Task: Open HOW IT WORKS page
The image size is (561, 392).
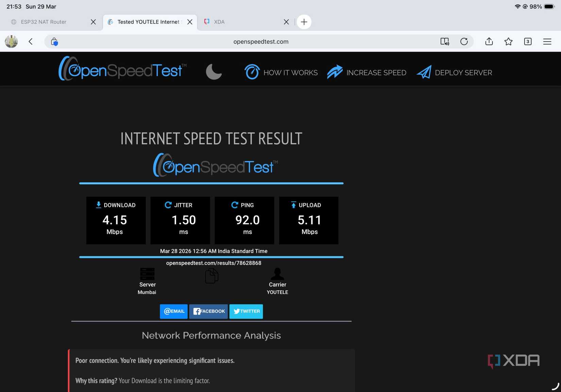Action: click(x=281, y=72)
